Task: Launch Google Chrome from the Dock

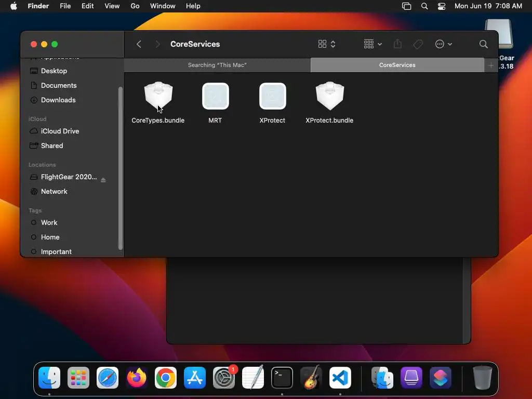Action: (166, 378)
